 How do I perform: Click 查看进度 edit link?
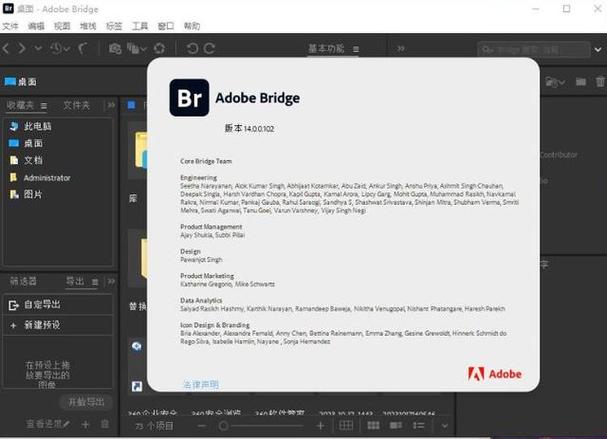click(x=48, y=424)
